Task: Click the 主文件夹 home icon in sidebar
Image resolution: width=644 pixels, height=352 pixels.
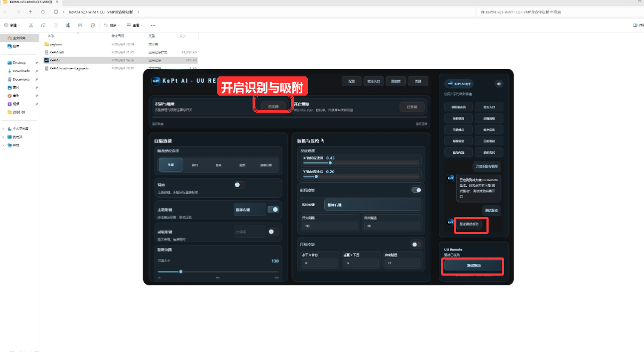Action: pos(10,38)
